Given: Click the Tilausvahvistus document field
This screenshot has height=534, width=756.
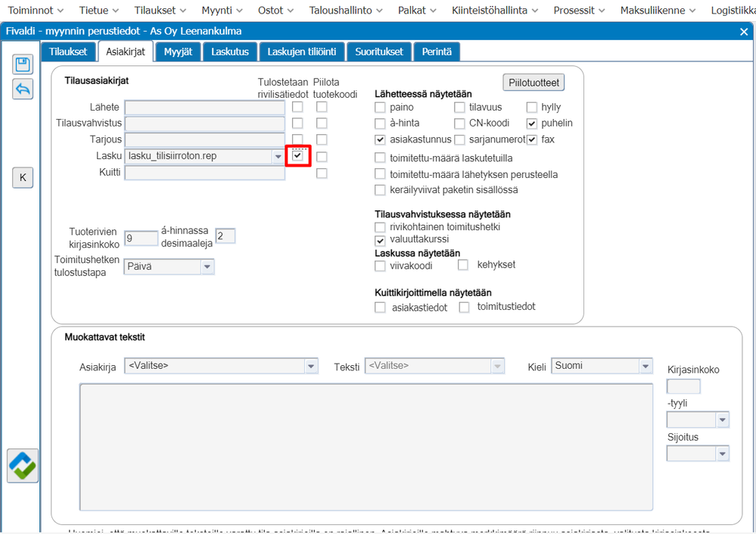Looking at the screenshot, I should click(x=204, y=123).
